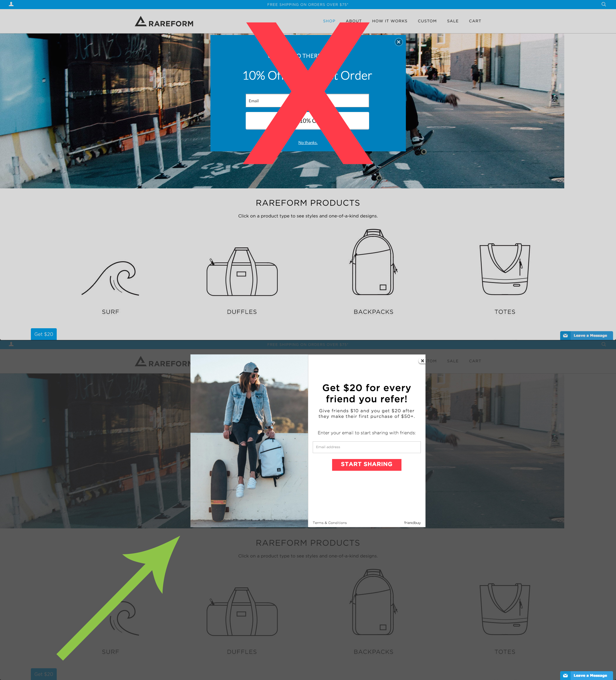
Task: Click the user profile icon
Action: coord(11,4)
